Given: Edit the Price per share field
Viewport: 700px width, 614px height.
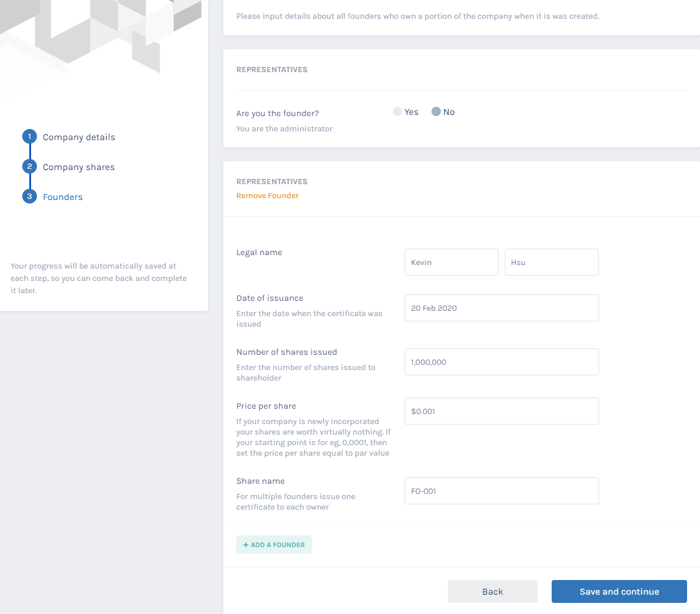Looking at the screenshot, I should click(501, 411).
